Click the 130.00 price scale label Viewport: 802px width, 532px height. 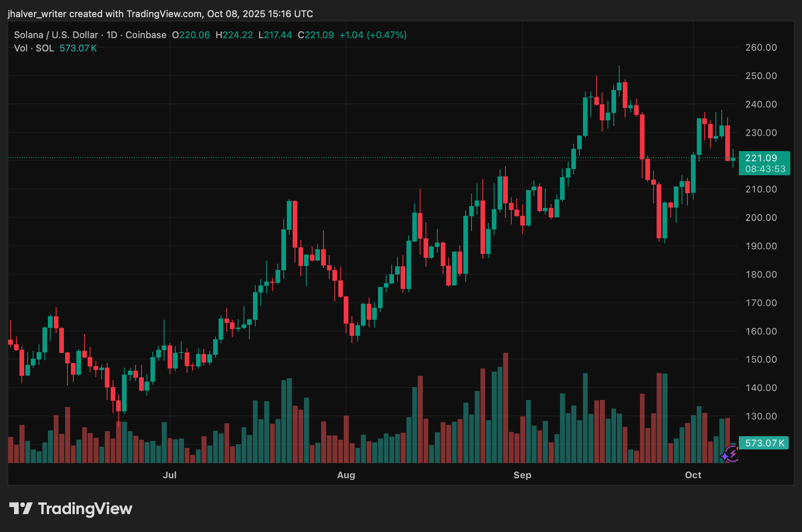761,416
